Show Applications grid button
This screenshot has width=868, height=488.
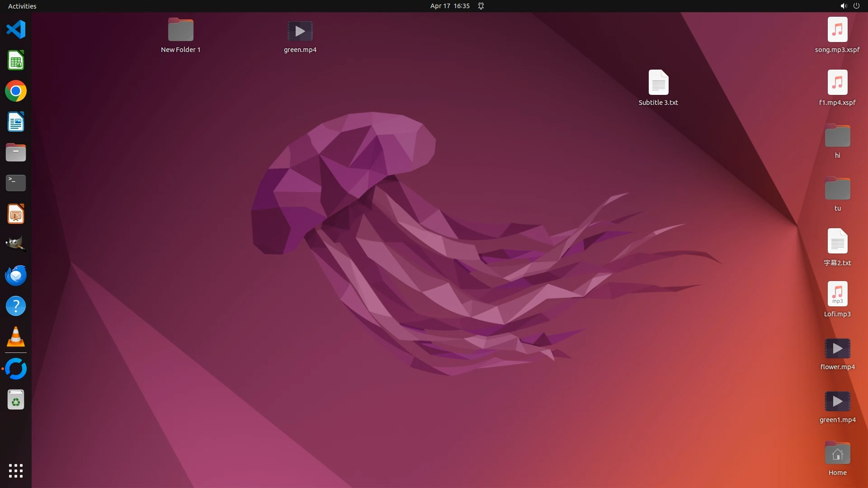pos(16,471)
